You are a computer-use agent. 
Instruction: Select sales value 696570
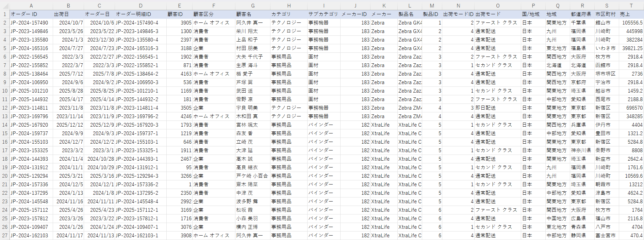point(631,108)
